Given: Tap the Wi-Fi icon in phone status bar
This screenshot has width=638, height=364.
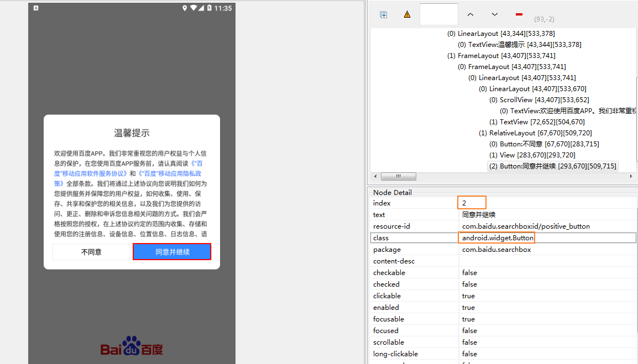Looking at the screenshot, I should tap(194, 8).
